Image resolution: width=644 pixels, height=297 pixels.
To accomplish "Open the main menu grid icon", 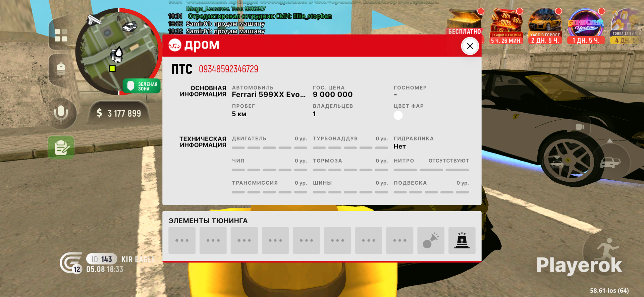I will (x=61, y=35).
